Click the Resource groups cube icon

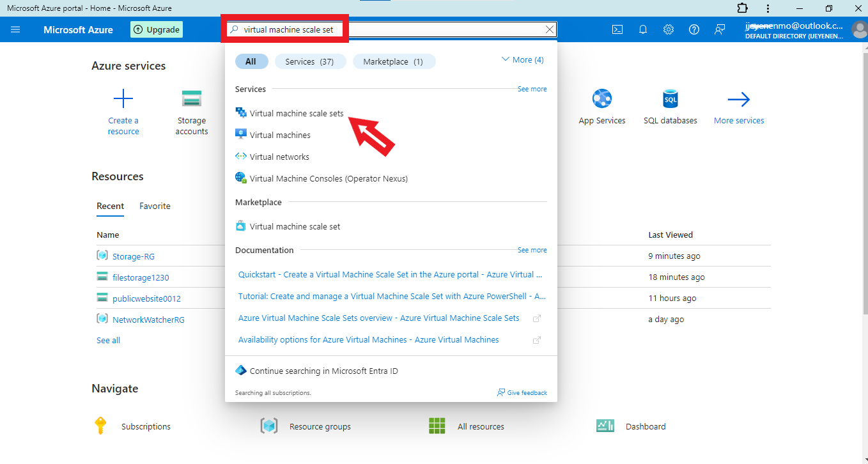[x=269, y=426]
